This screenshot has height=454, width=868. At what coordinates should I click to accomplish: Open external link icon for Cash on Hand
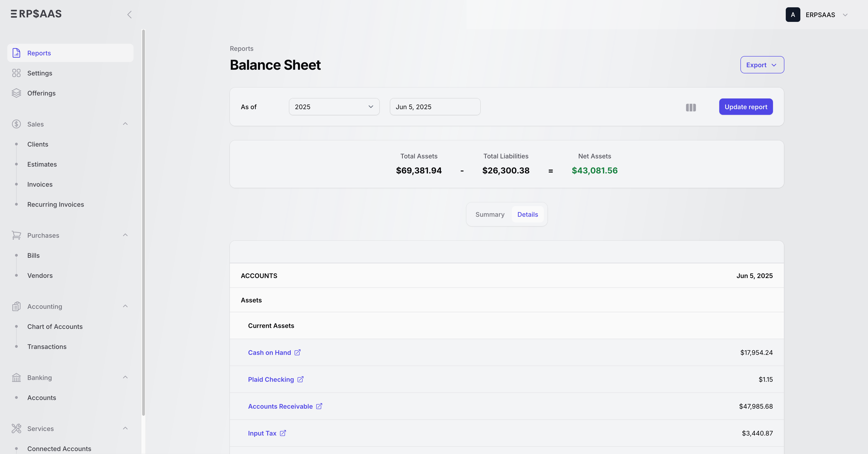[x=298, y=352]
